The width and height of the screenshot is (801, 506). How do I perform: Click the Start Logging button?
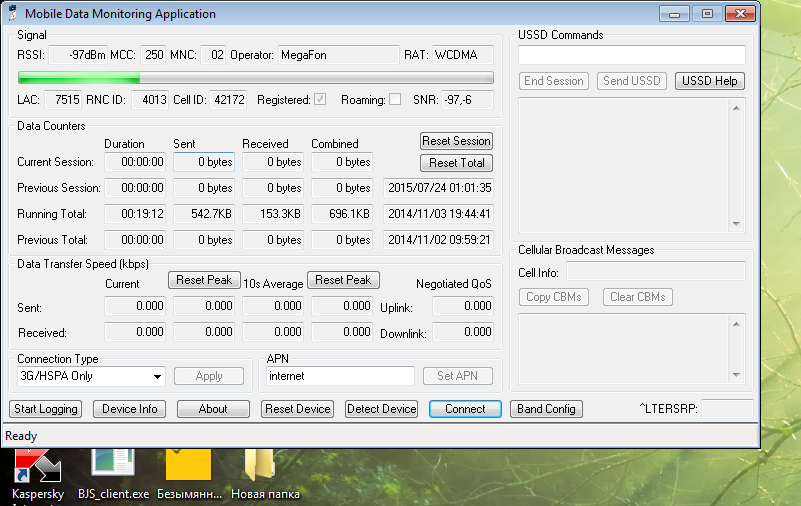pyautogui.click(x=45, y=409)
